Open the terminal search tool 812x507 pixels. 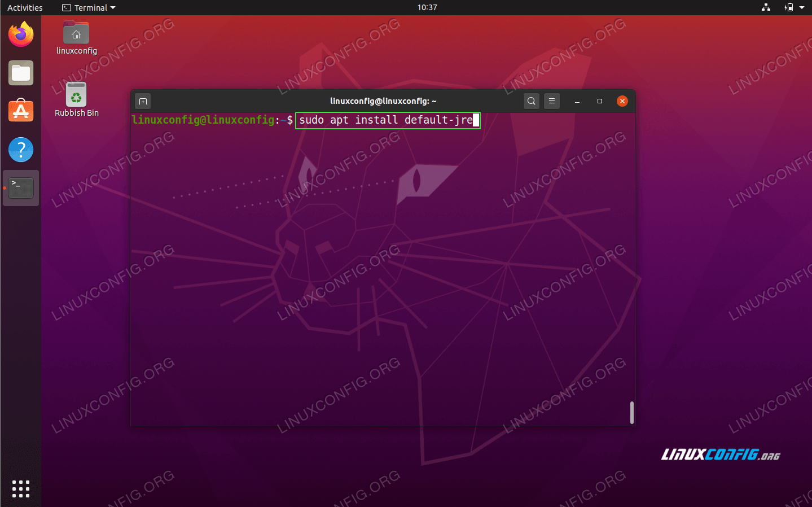pyautogui.click(x=532, y=101)
